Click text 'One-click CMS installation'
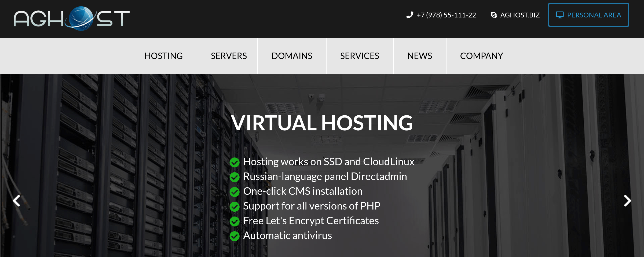The image size is (644, 257). 303,191
